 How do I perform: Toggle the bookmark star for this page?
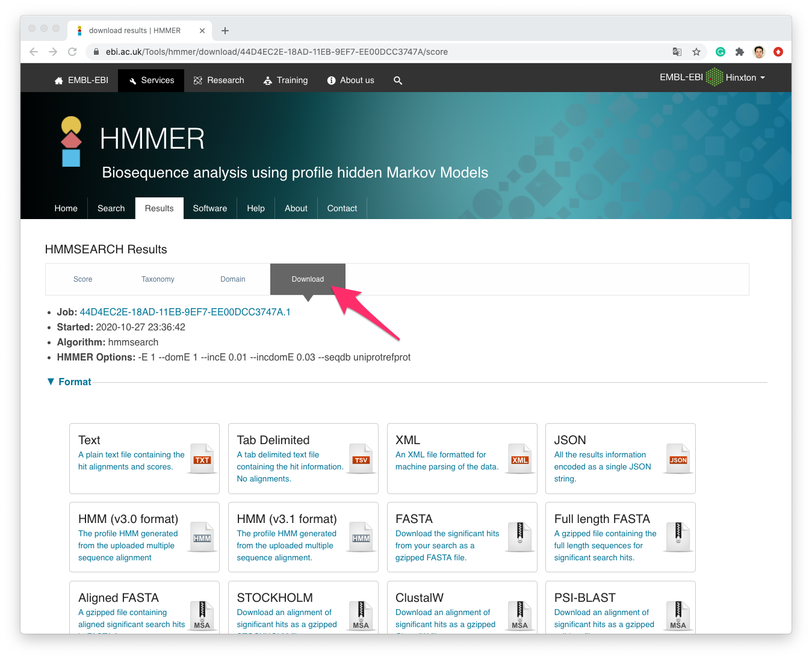(696, 52)
